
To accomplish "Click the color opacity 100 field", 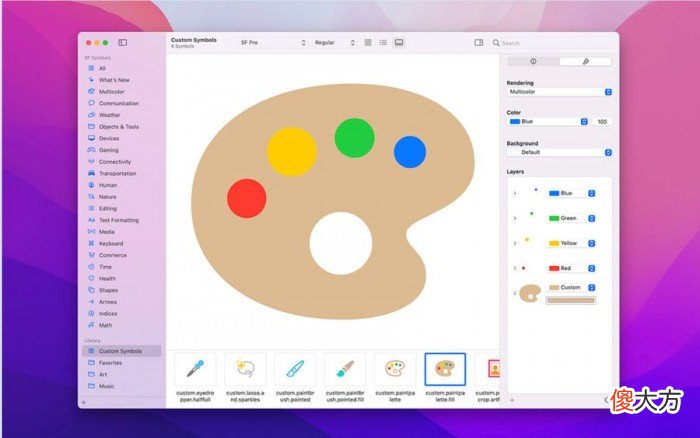I will pos(602,121).
